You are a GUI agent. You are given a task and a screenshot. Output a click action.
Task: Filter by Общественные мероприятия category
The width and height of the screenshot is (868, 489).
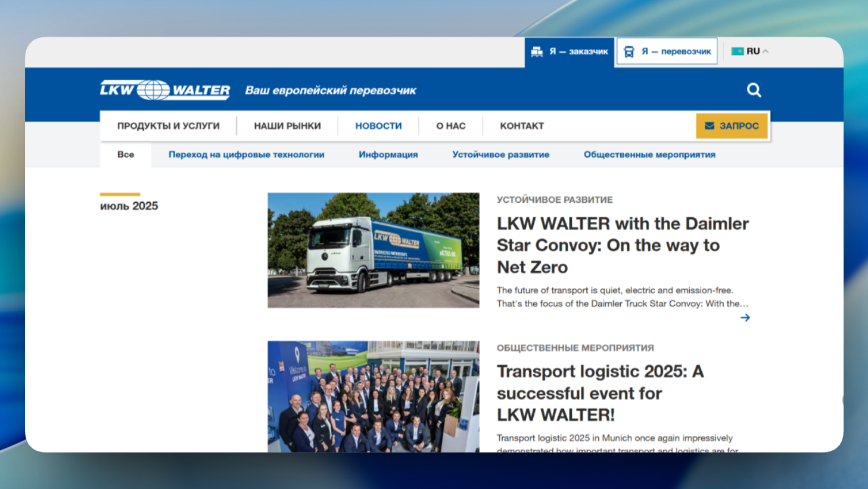pos(649,154)
